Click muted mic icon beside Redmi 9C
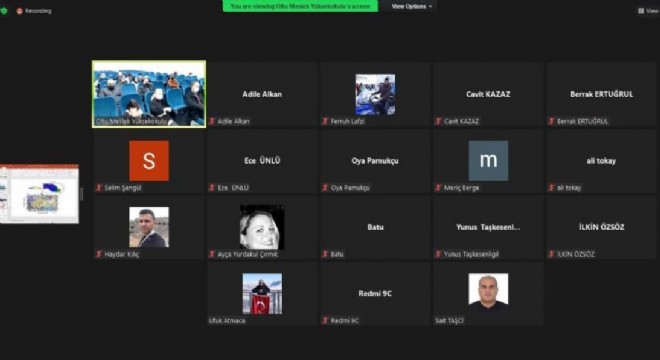This screenshot has height=360, width=660. pyautogui.click(x=325, y=321)
